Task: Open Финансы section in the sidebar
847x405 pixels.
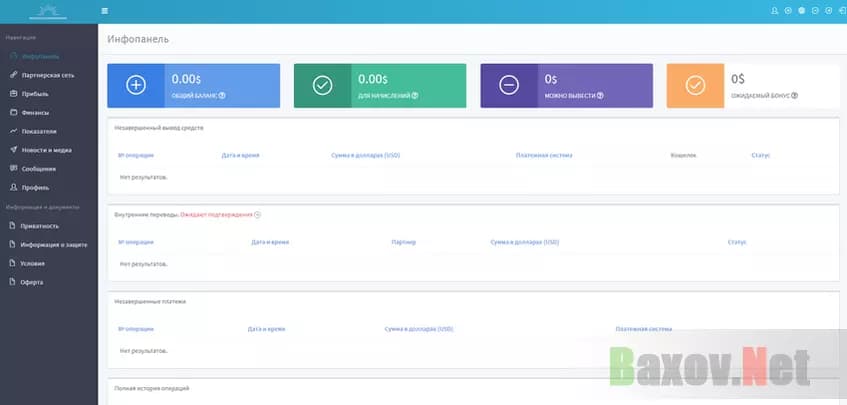Action: click(x=36, y=113)
